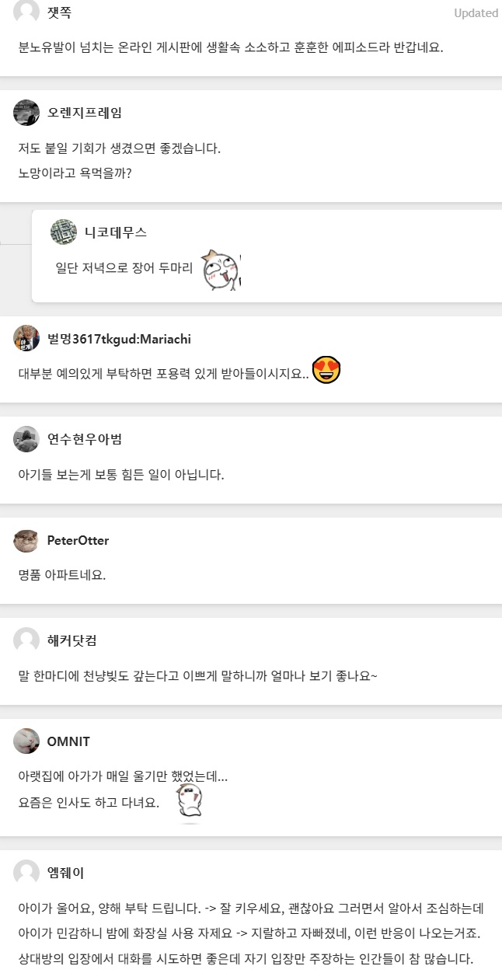Click 연수현우아범's profile avatar
The image size is (502, 980).
tap(26, 439)
